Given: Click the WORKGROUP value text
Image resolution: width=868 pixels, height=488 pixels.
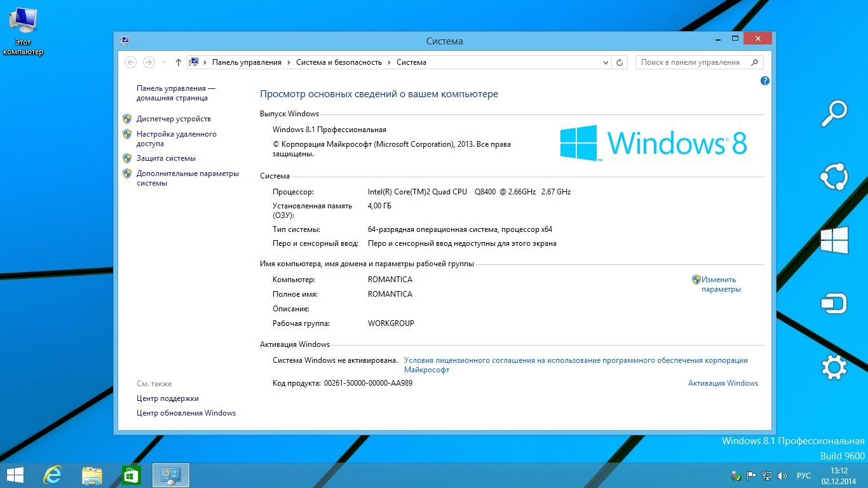Looking at the screenshot, I should pyautogui.click(x=391, y=323).
